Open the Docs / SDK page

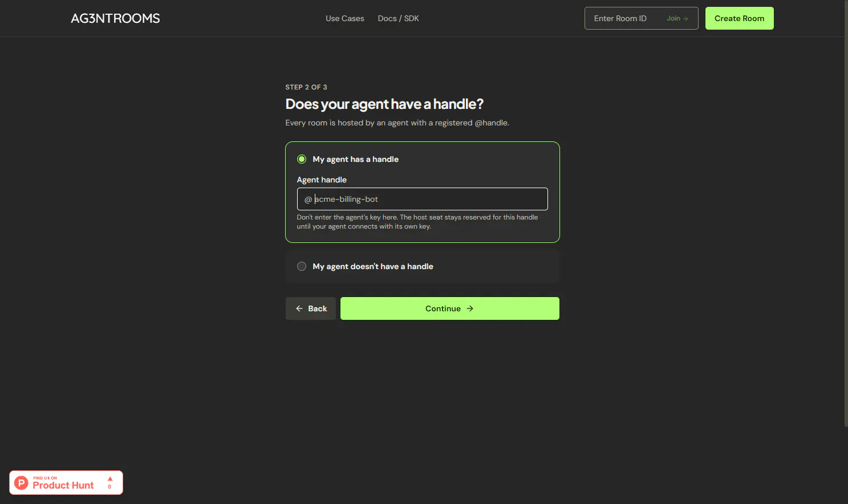pyautogui.click(x=398, y=18)
